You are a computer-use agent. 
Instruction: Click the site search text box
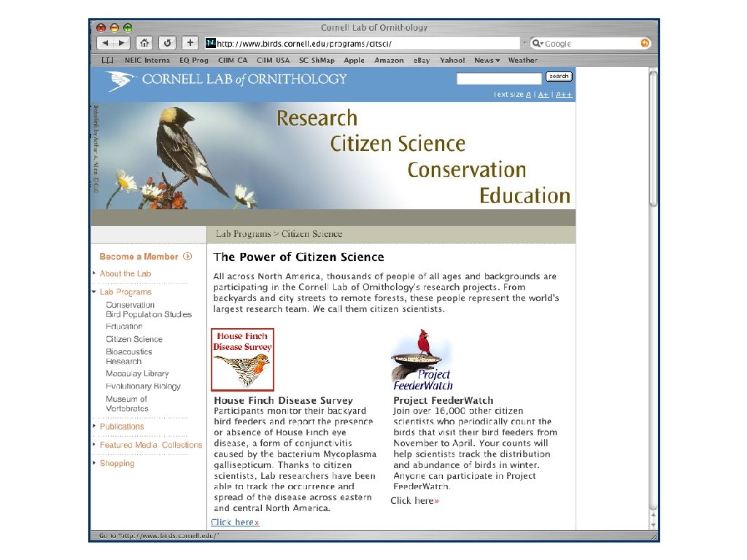point(499,78)
